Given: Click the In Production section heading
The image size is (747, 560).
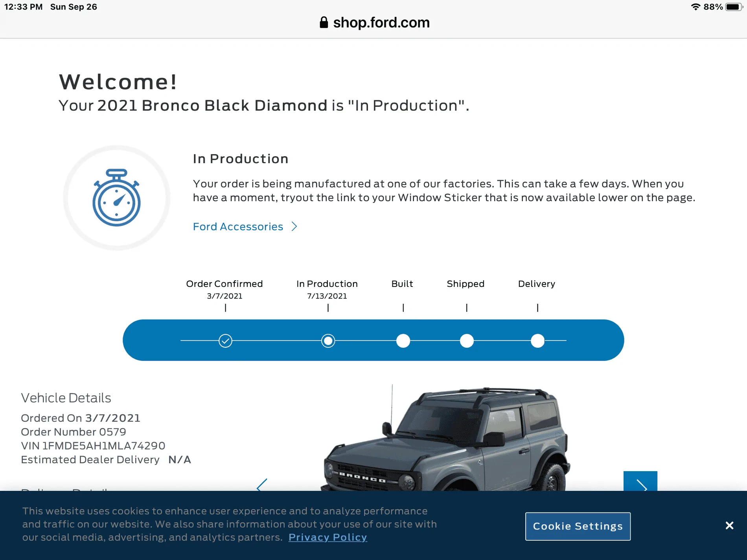Looking at the screenshot, I should (x=241, y=159).
